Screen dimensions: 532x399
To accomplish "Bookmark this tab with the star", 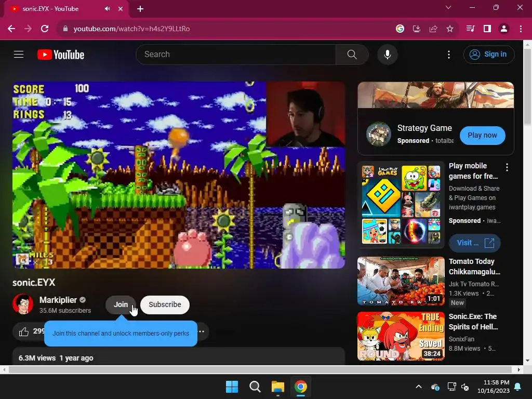I will 450,29.
